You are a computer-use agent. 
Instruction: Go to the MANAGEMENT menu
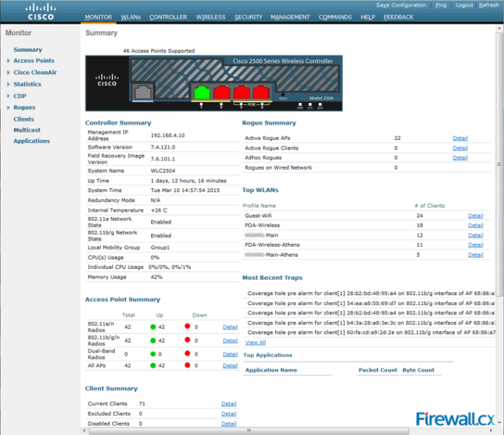tap(290, 17)
